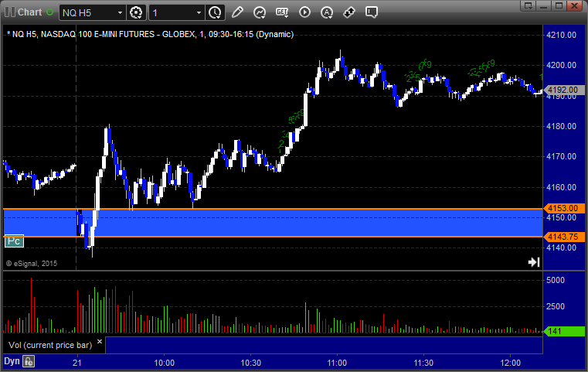Viewport: 588px width, 372px height.
Task: Click the 4180.00 price axis label
Action: 562,127
